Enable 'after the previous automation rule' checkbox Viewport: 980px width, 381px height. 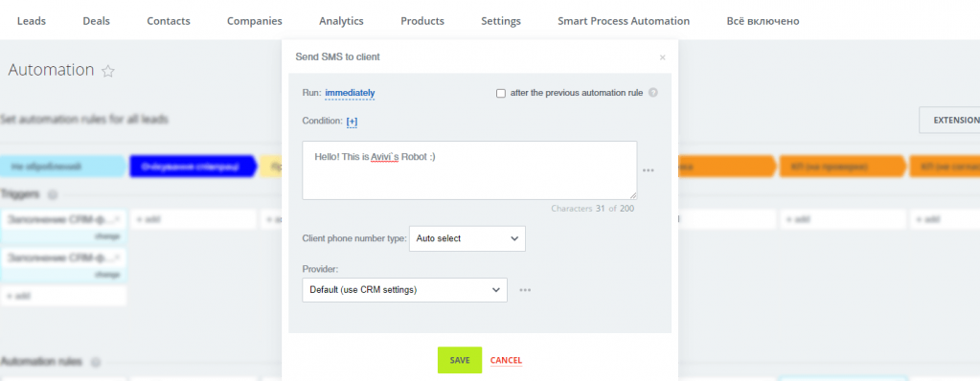click(501, 94)
